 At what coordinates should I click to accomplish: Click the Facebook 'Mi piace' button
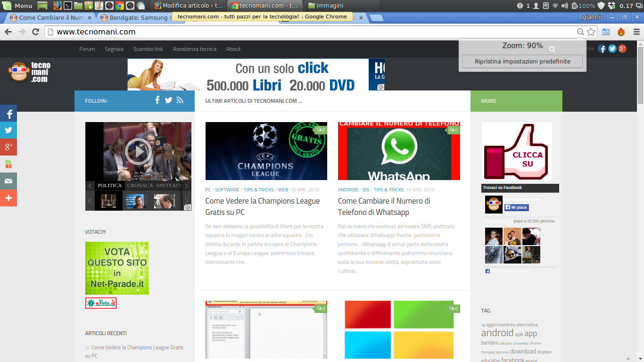pyautogui.click(x=517, y=207)
